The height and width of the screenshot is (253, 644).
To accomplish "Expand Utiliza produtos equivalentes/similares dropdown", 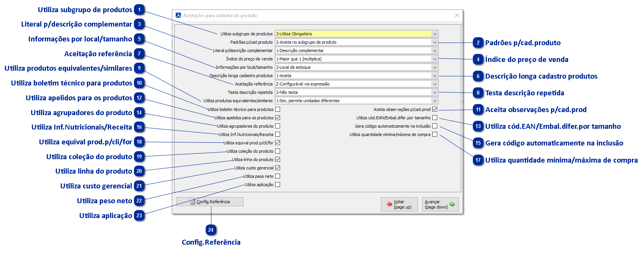I will (x=435, y=101).
